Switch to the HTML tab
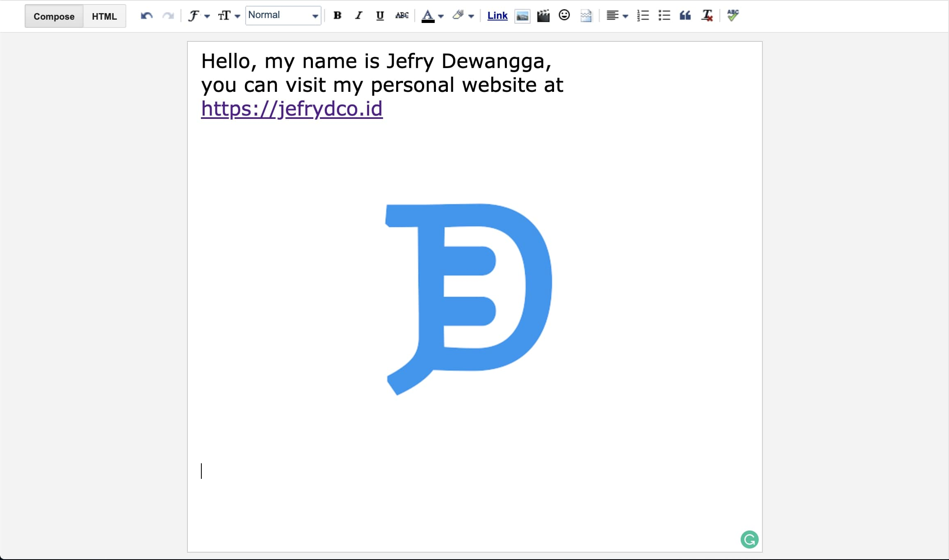This screenshot has width=949, height=560. click(104, 16)
